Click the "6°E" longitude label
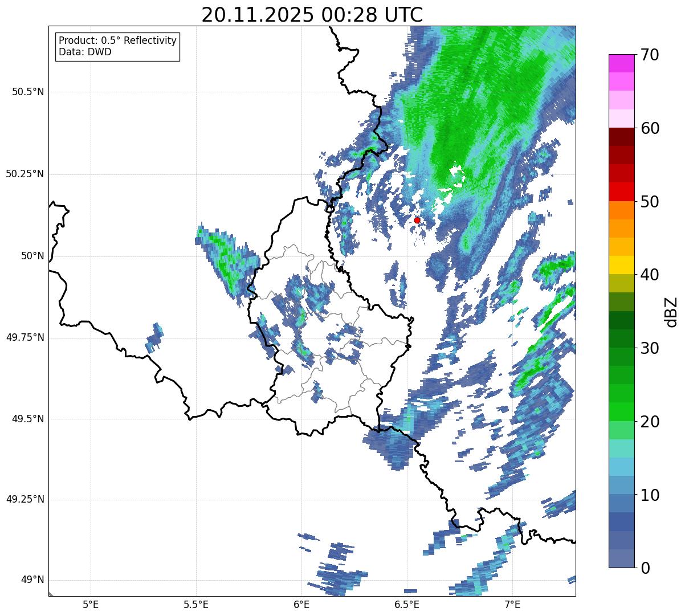The image size is (685, 616). coord(301,604)
